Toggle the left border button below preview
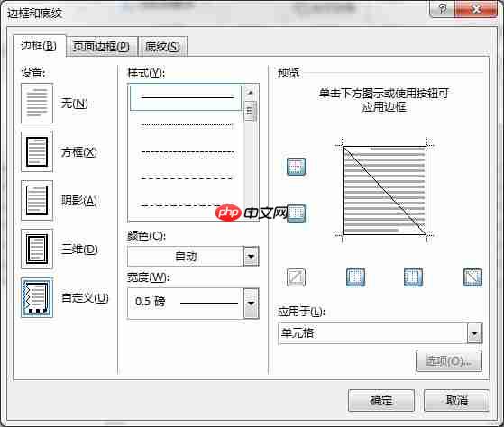This screenshot has width=504, height=427. pos(356,277)
